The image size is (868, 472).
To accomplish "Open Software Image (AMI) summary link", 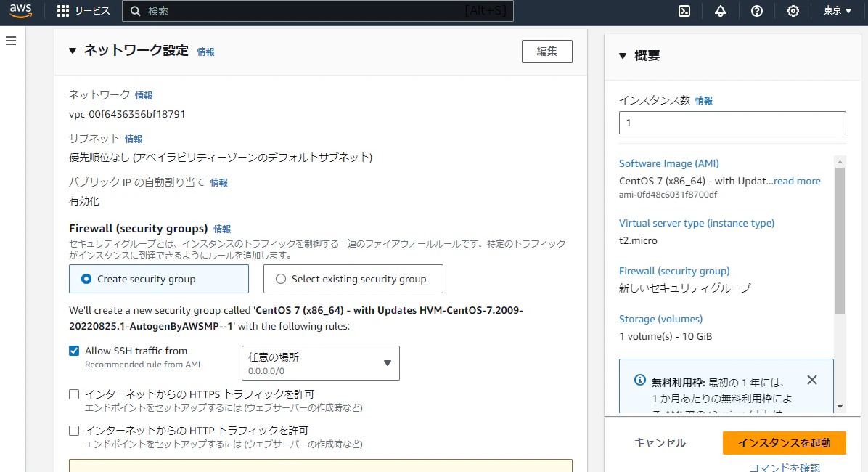I will coord(668,163).
